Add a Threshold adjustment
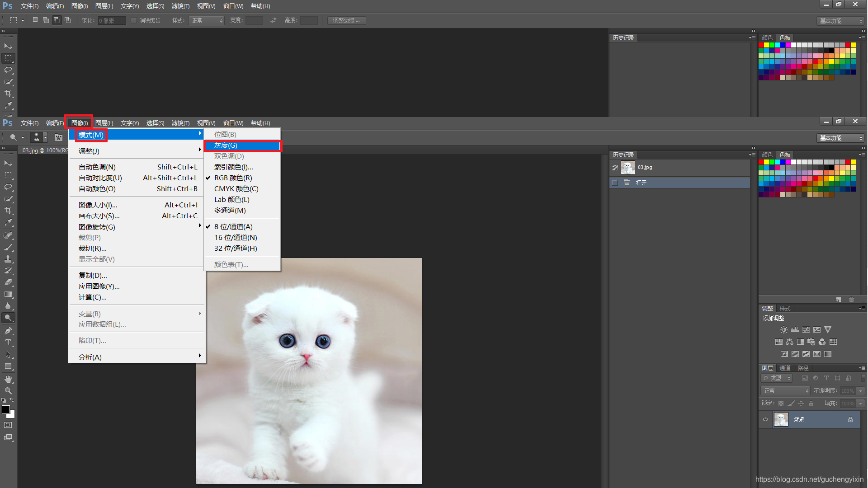The height and width of the screenshot is (488, 868). tap(806, 354)
